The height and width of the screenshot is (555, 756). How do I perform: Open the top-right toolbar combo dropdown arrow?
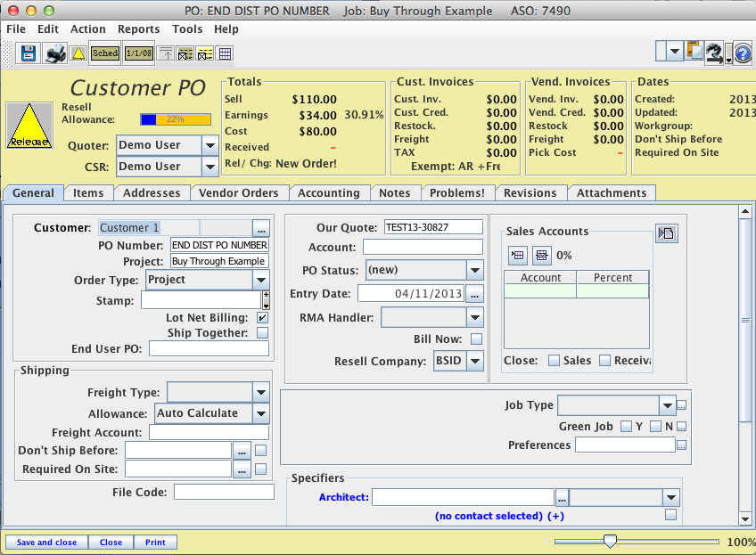(x=675, y=51)
